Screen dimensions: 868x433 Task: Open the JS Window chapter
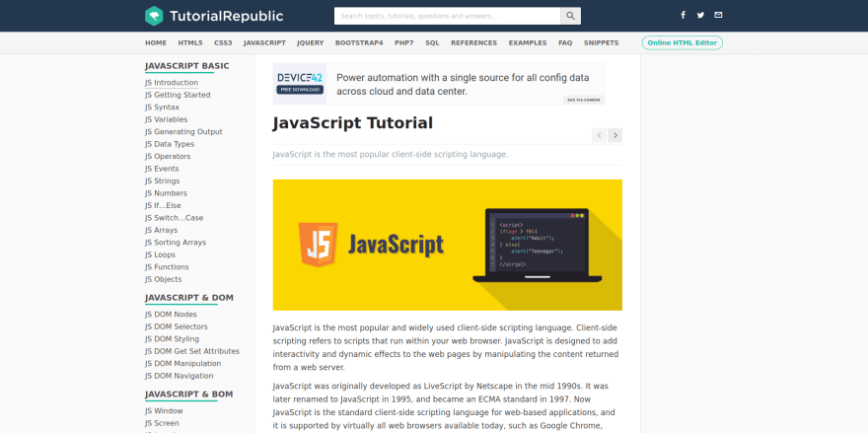[164, 411]
